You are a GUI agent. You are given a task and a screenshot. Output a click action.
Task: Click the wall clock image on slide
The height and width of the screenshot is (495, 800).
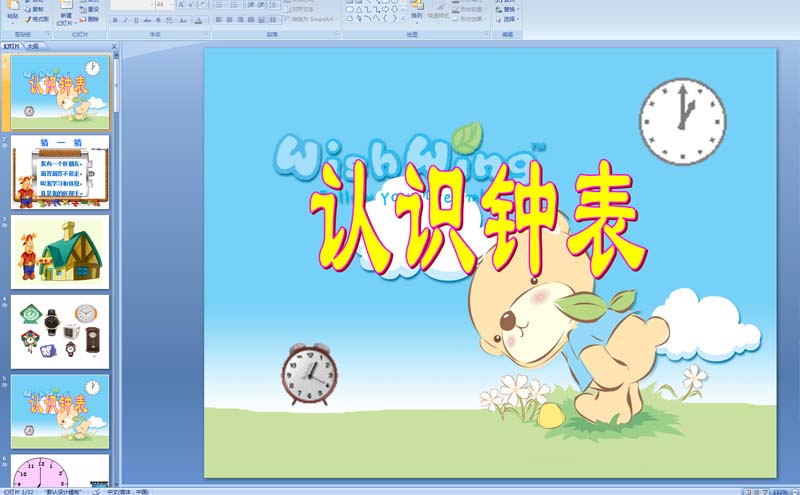683,121
